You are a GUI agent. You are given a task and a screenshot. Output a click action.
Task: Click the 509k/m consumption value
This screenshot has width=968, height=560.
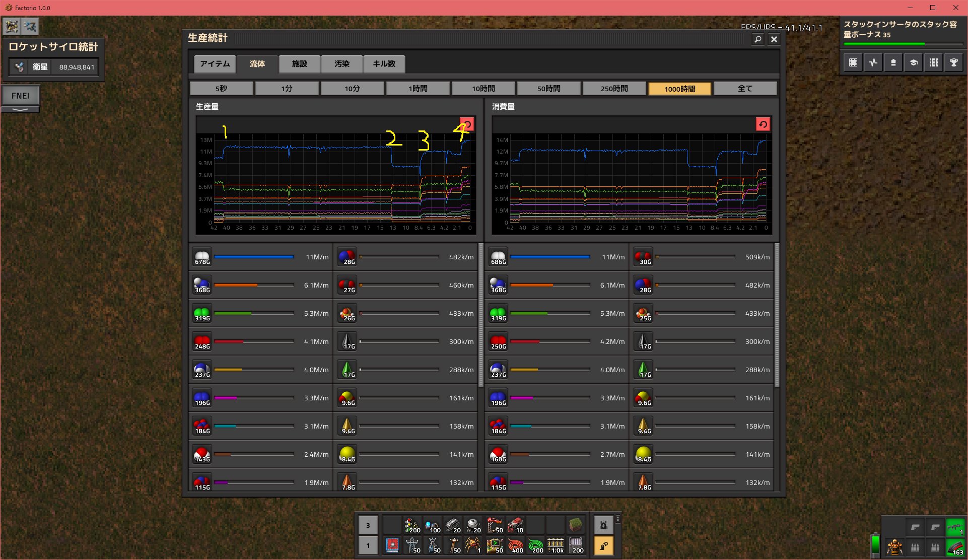click(x=757, y=257)
